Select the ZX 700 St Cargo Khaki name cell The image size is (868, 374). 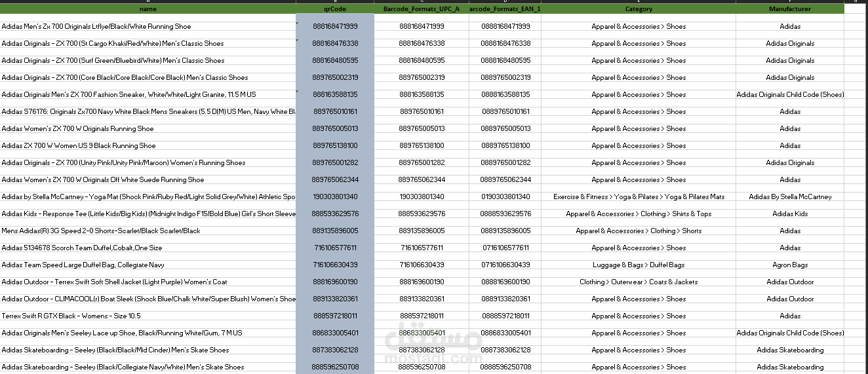tap(148, 43)
